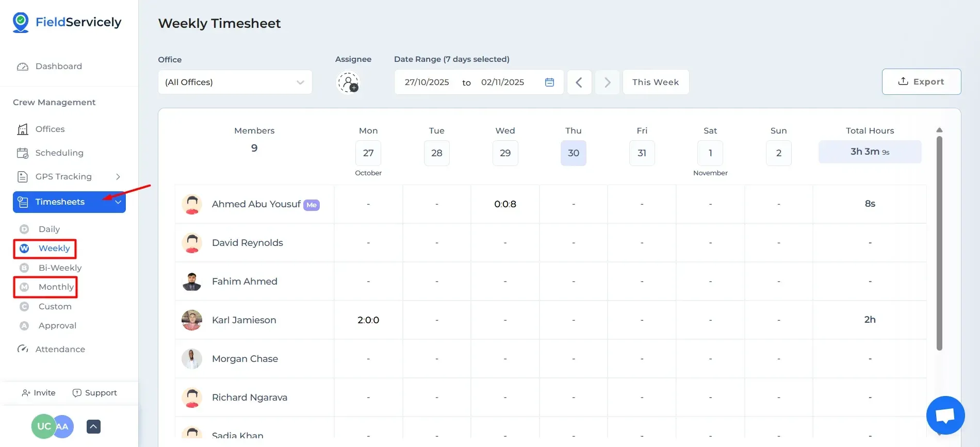Expand the account panel up-arrow
The image size is (980, 447).
[93, 426]
